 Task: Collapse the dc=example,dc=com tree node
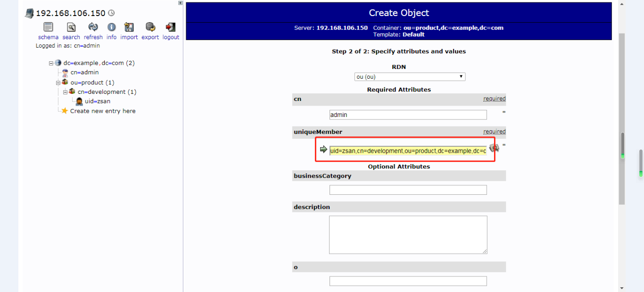pos(50,63)
